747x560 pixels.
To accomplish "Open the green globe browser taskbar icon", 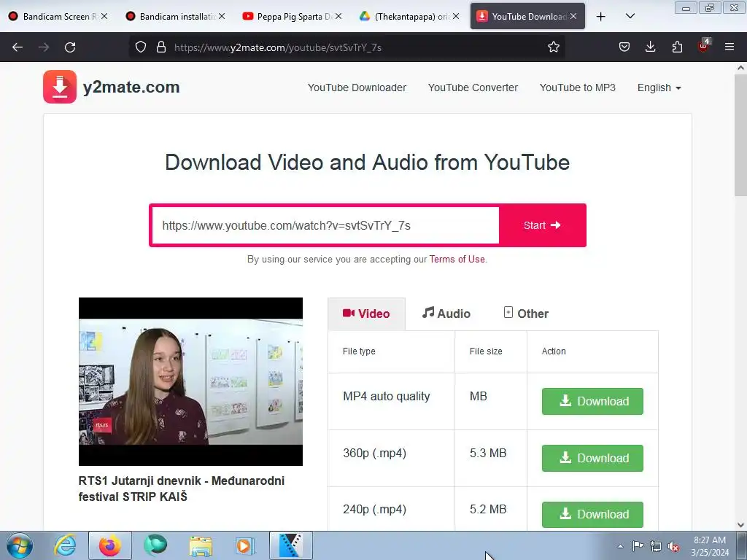I will point(155,545).
